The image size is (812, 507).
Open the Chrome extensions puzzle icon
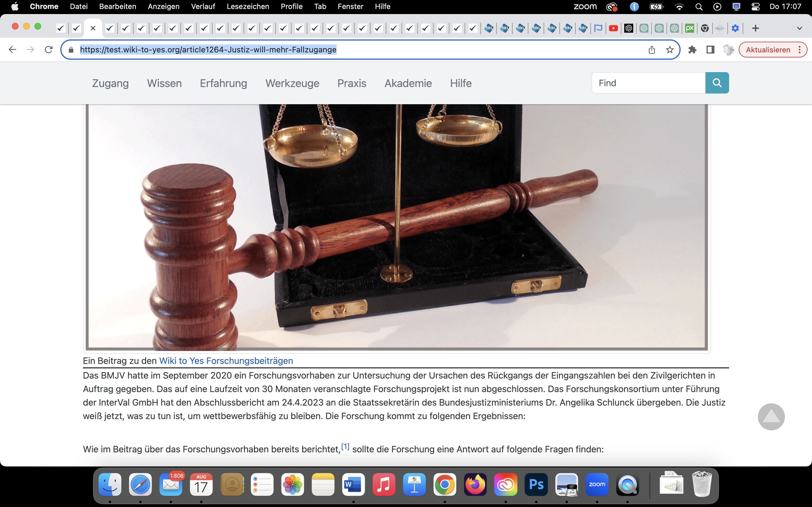tap(692, 50)
